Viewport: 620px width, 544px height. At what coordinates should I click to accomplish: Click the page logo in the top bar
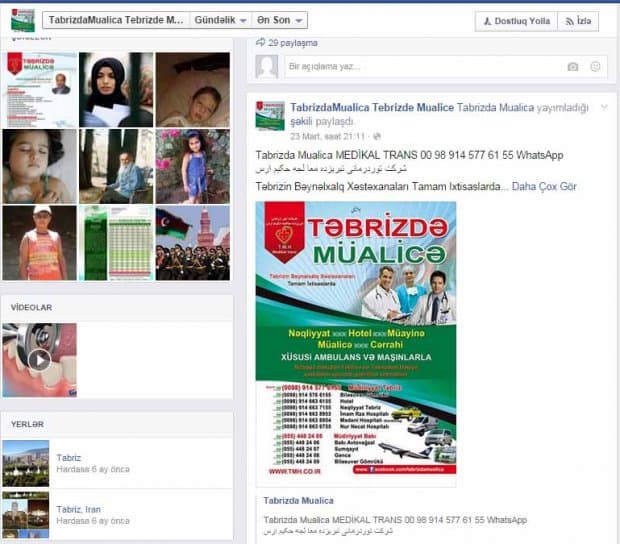click(23, 20)
